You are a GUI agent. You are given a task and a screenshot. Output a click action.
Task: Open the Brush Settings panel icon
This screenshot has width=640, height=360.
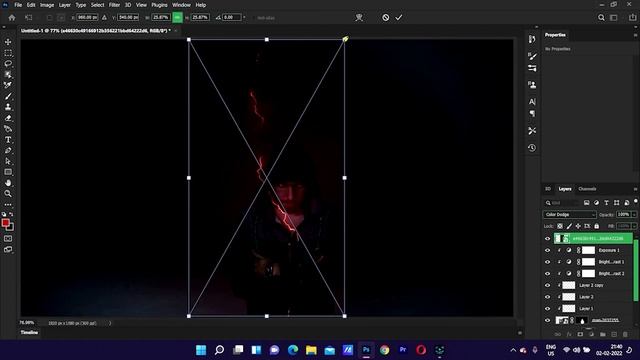532,56
